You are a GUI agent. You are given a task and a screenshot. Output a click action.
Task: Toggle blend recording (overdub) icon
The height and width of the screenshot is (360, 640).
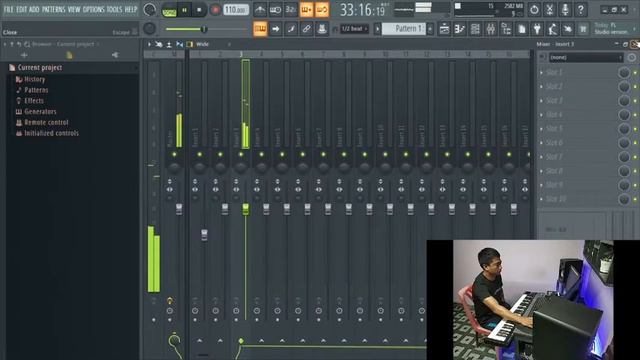coord(306,9)
